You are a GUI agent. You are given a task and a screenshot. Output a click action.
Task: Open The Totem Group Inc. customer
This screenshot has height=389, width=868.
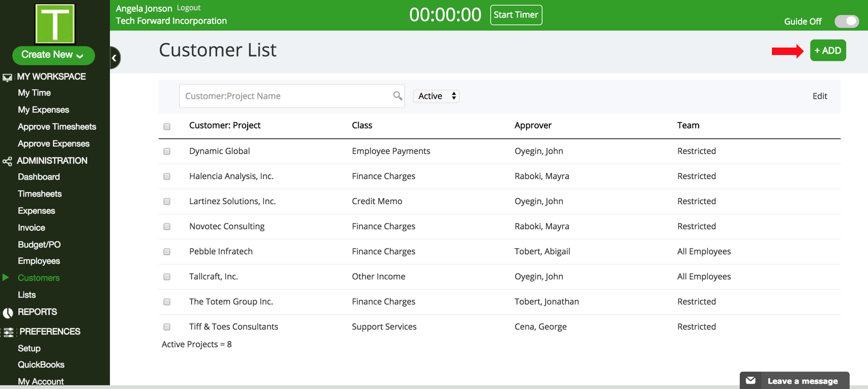pos(231,302)
